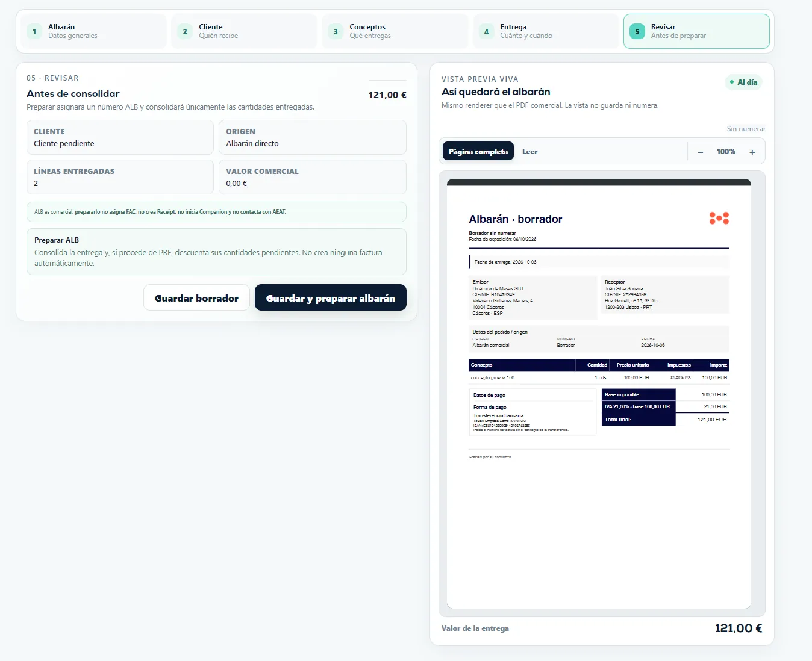Switch preview to Leer mode
The image size is (812, 661).
530,152
